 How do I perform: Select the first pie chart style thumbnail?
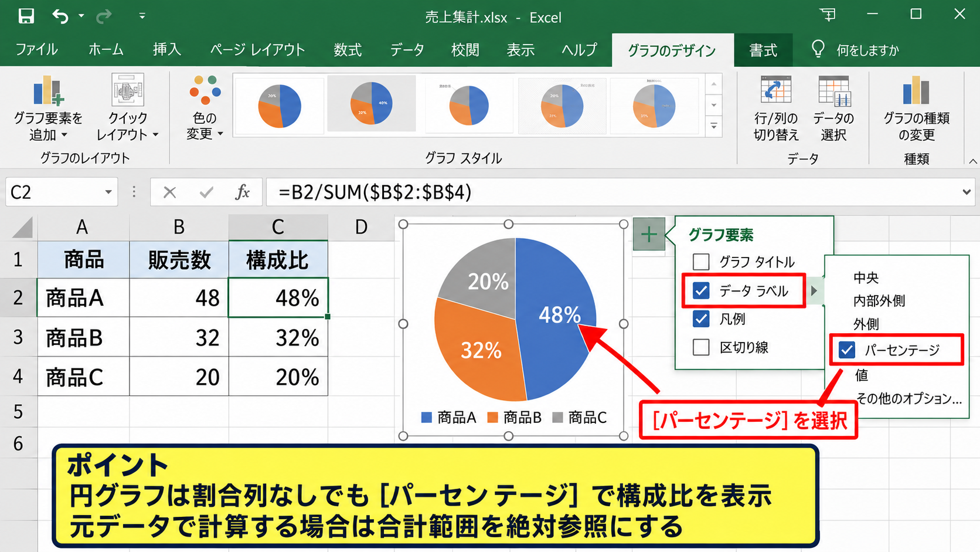click(280, 106)
